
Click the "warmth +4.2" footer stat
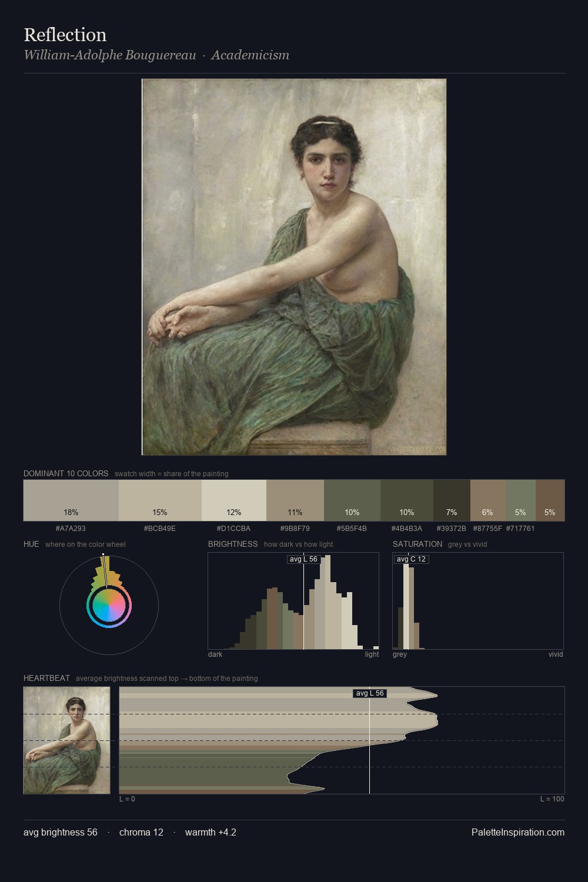pos(211,832)
